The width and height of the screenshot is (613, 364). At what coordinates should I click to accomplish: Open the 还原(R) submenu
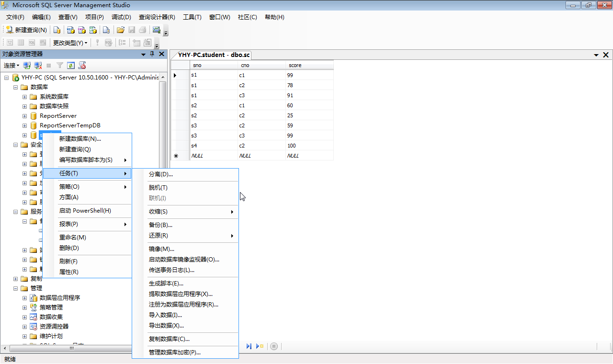click(x=185, y=236)
